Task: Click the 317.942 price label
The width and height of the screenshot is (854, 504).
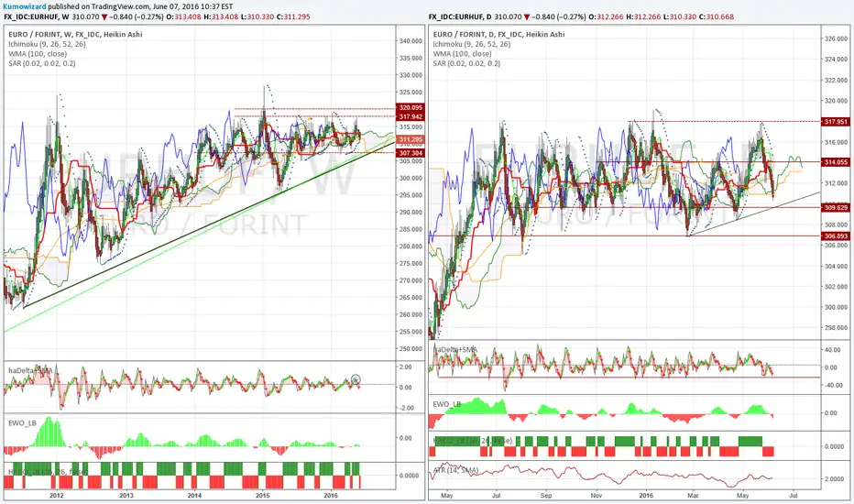Action: pyautogui.click(x=411, y=116)
